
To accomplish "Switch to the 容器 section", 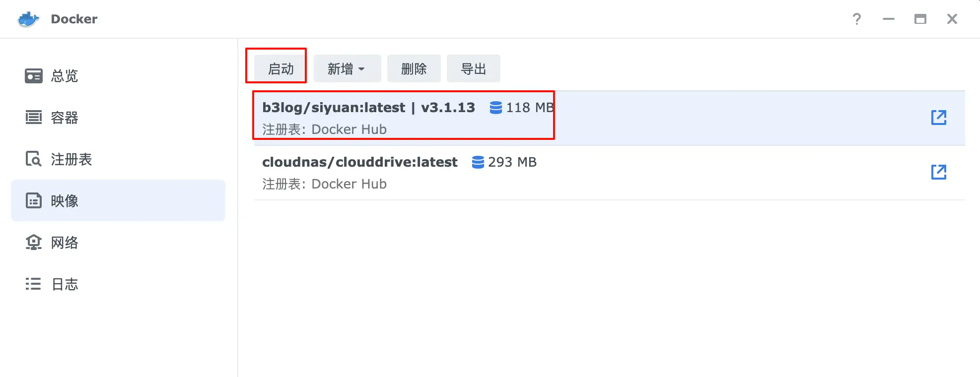I will click(x=64, y=118).
